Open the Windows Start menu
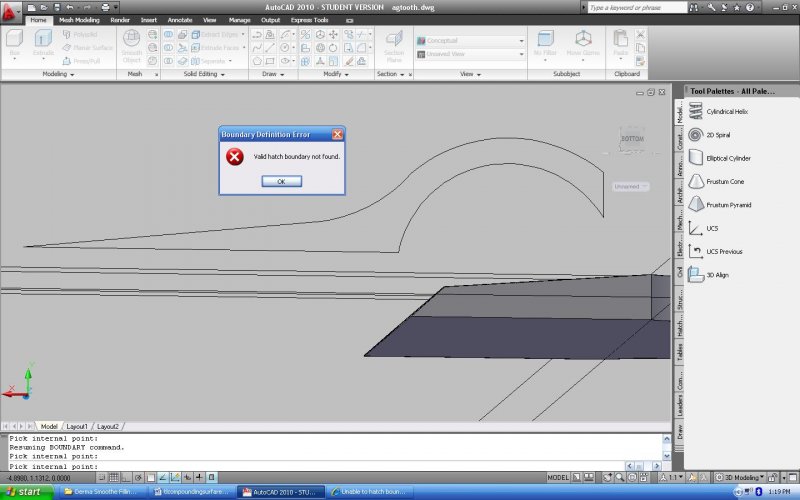This screenshot has width=800, height=500. point(25,492)
